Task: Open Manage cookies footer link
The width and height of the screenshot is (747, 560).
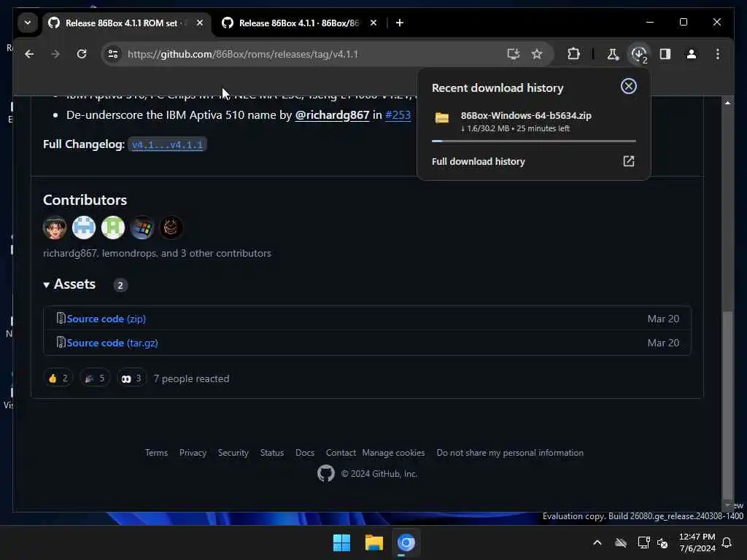Action: [x=393, y=452]
